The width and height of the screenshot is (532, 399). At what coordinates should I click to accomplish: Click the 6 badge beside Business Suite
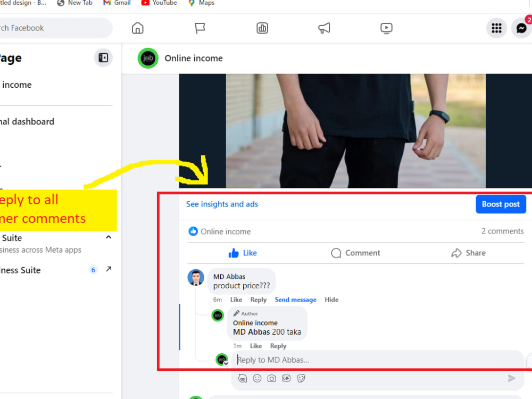point(93,270)
